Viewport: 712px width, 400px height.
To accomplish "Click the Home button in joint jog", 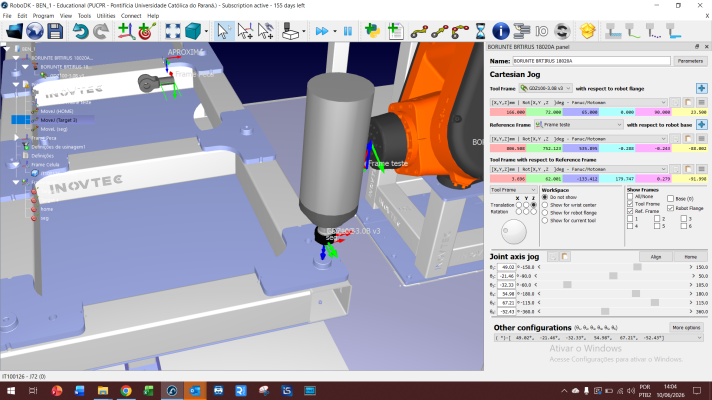I will [x=690, y=257].
